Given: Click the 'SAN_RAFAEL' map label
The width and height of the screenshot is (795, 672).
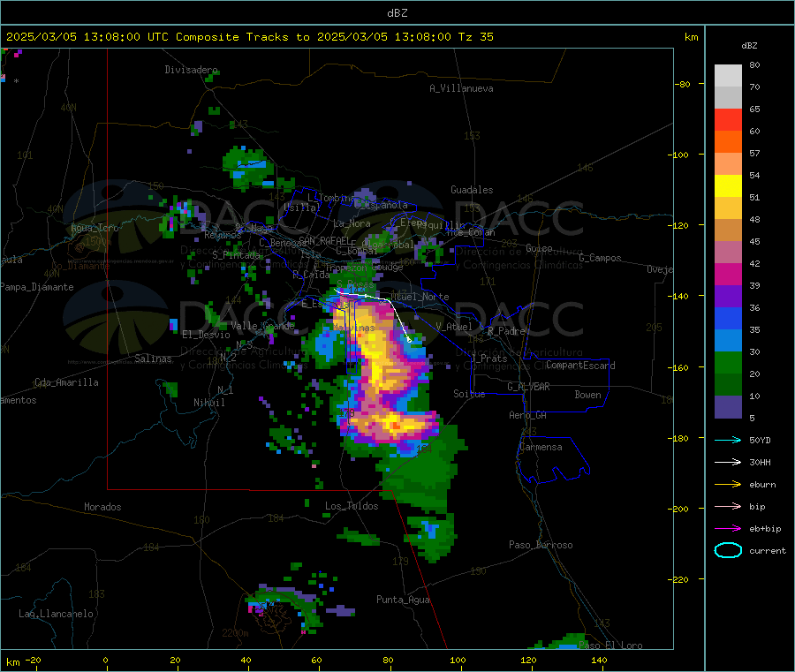Looking at the screenshot, I should (324, 240).
